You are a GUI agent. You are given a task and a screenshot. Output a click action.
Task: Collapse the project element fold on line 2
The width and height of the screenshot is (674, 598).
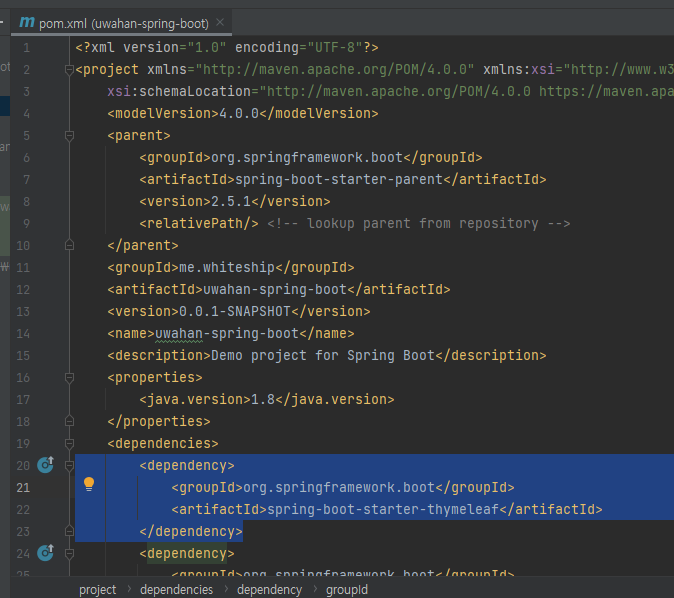pos(69,69)
